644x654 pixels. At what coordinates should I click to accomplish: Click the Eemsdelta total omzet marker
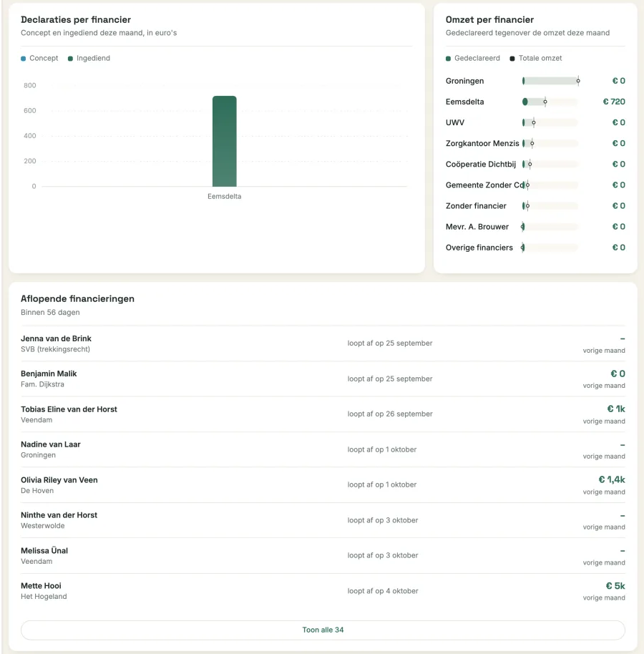tap(545, 102)
